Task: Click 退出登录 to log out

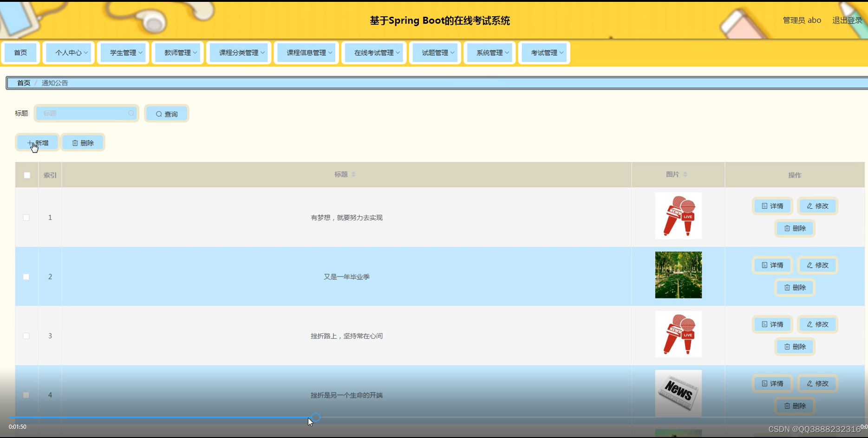Action: (x=847, y=20)
